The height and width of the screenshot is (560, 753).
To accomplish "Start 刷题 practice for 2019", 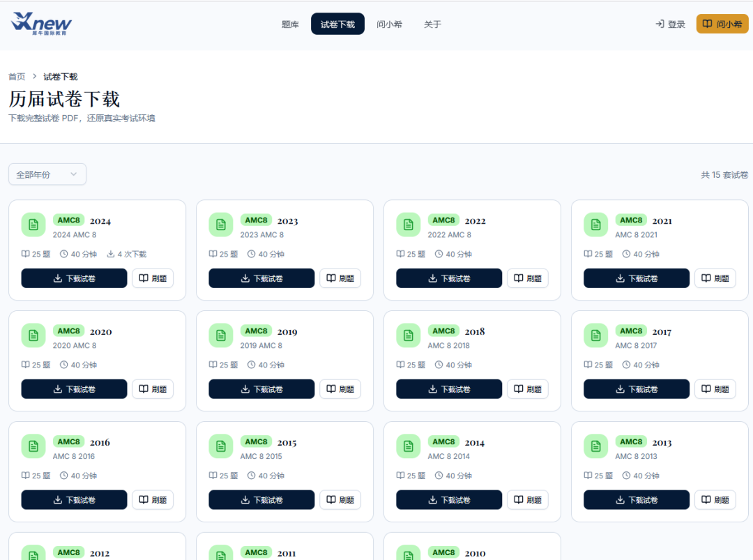I will pyautogui.click(x=340, y=389).
